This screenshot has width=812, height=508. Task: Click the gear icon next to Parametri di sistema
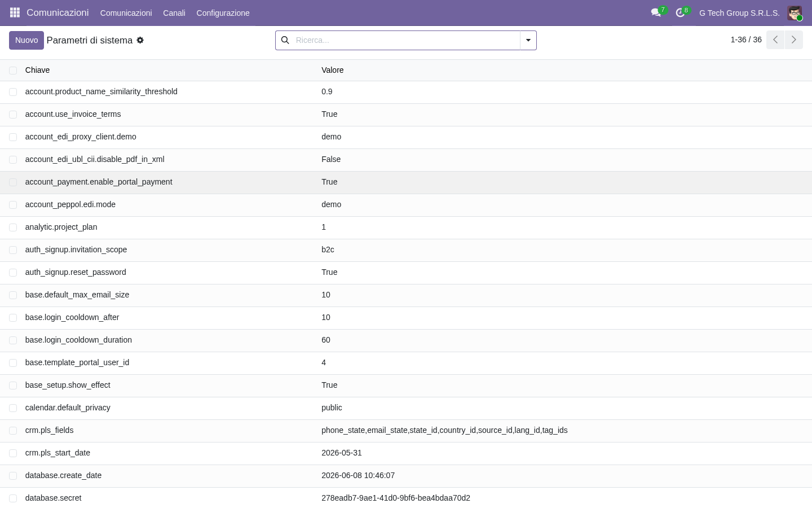pyautogui.click(x=140, y=40)
